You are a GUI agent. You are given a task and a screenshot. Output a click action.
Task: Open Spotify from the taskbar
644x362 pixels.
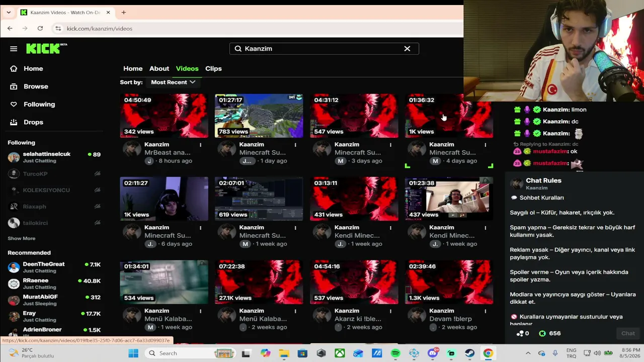395,353
